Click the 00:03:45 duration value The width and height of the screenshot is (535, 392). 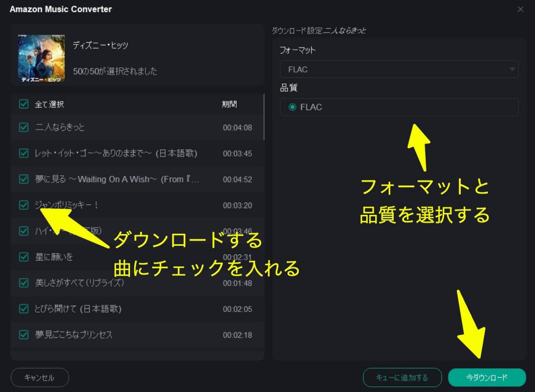click(237, 154)
